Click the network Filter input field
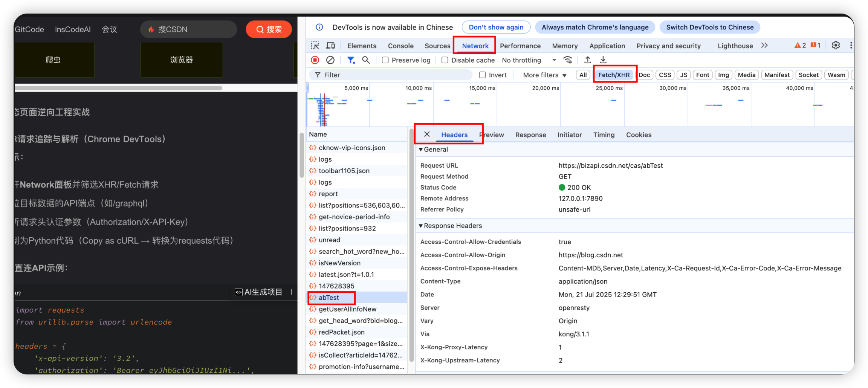Viewport: 868px width, 388px height. pyautogui.click(x=390, y=75)
